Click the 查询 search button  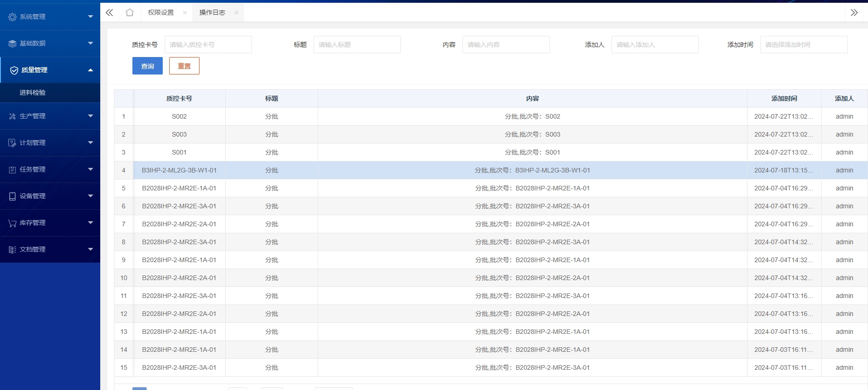[148, 66]
